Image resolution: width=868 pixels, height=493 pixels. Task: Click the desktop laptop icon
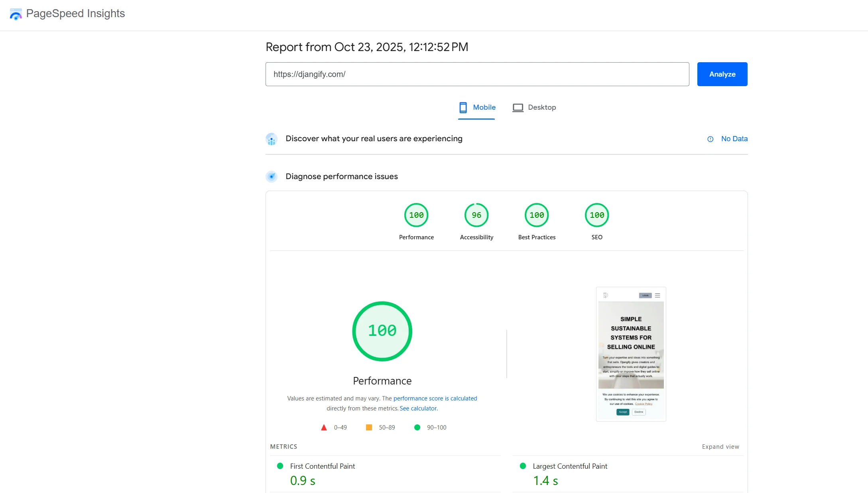pos(518,108)
